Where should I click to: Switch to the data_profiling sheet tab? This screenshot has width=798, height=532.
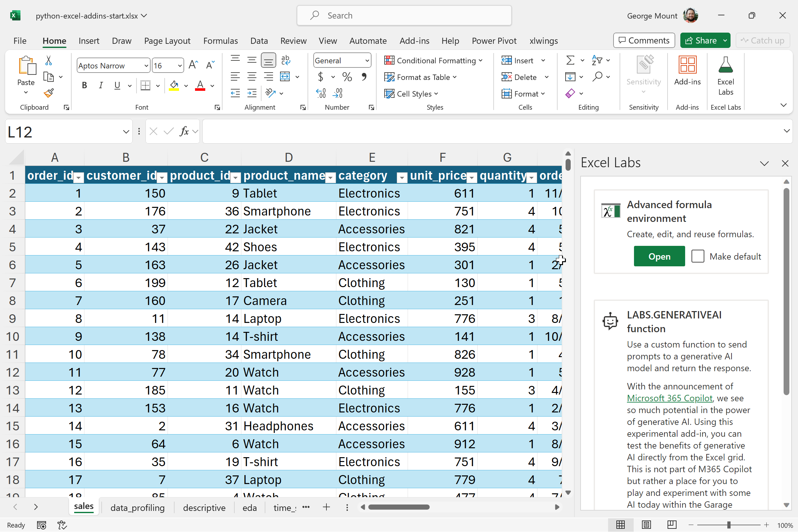(137, 507)
